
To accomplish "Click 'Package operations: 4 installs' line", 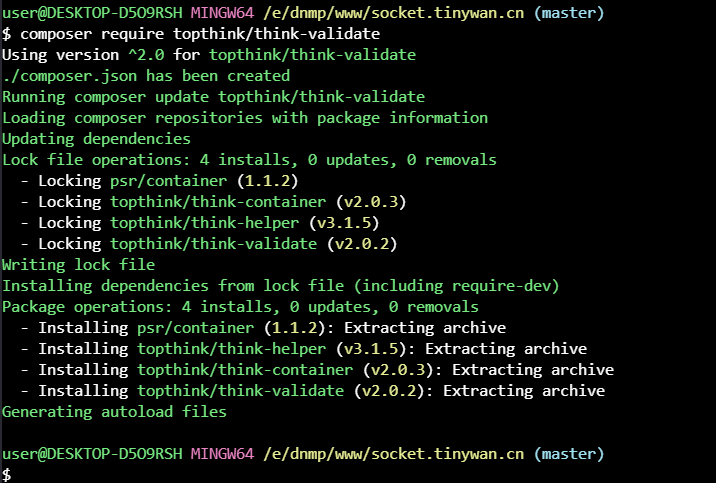I will [x=240, y=307].
